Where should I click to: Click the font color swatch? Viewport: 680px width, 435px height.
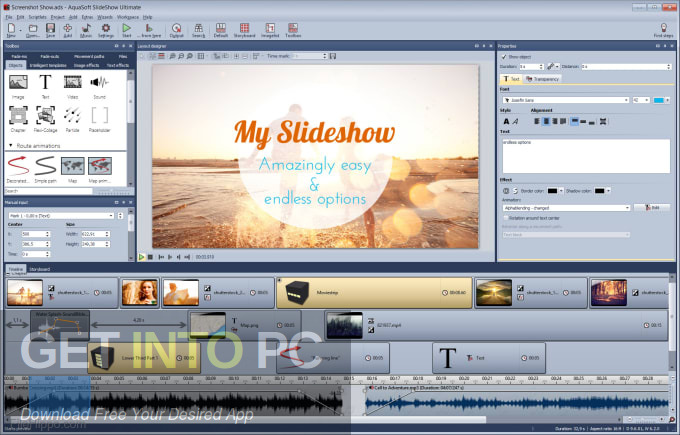[x=658, y=100]
